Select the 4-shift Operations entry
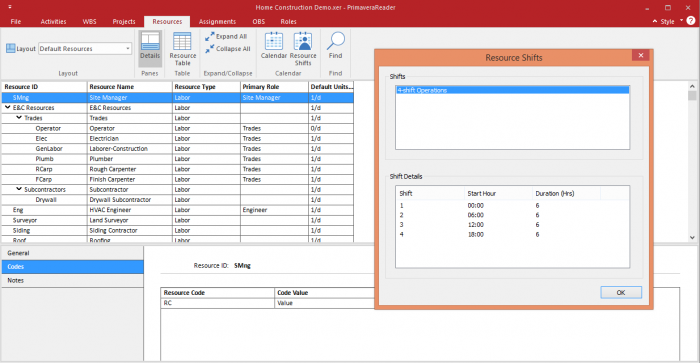This screenshot has width=700, height=363. point(512,90)
